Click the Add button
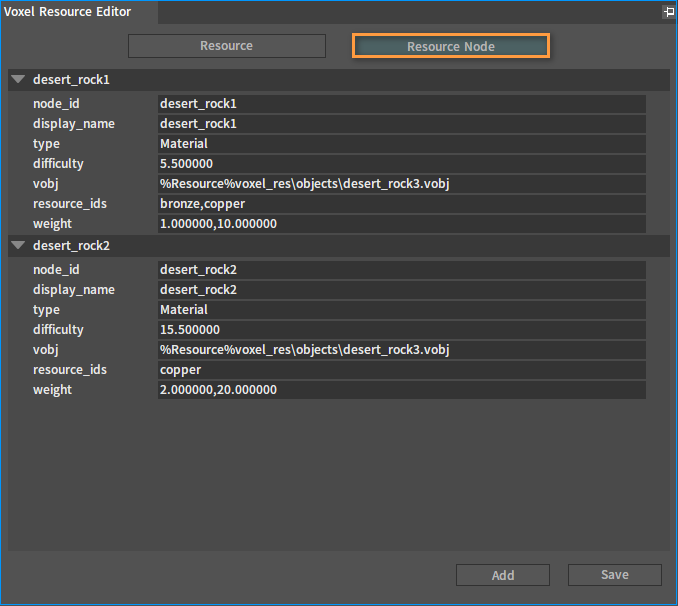This screenshot has width=678, height=606. click(503, 575)
